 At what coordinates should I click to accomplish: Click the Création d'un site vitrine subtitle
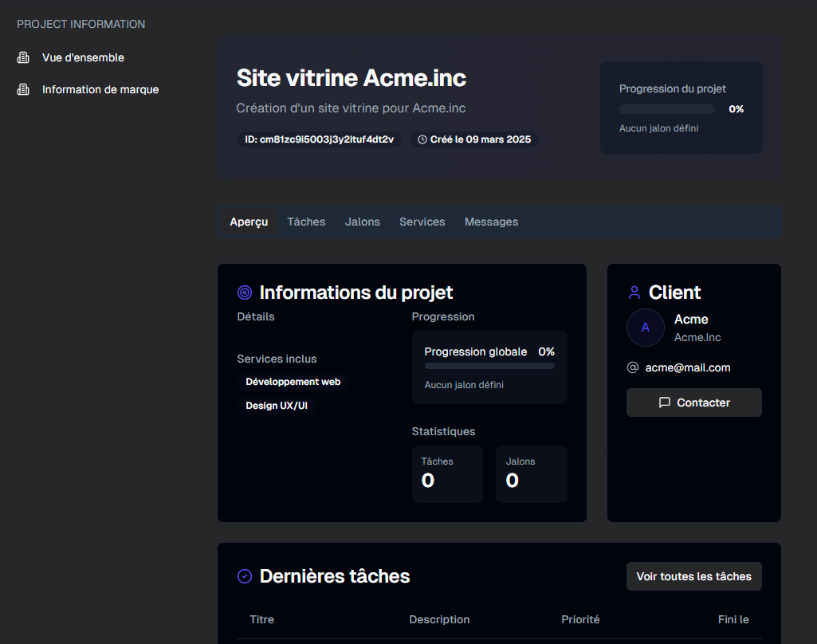(351, 108)
